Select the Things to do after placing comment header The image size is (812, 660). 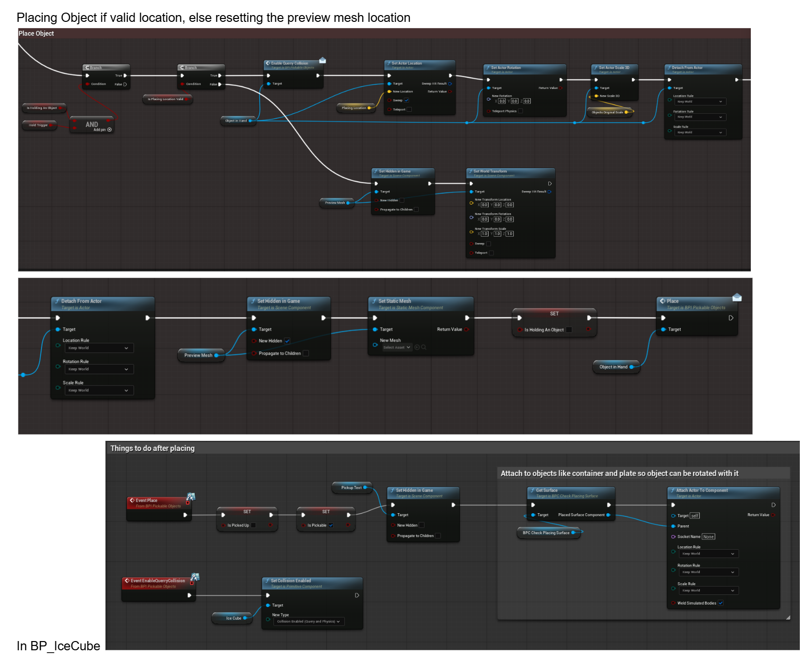coord(452,448)
